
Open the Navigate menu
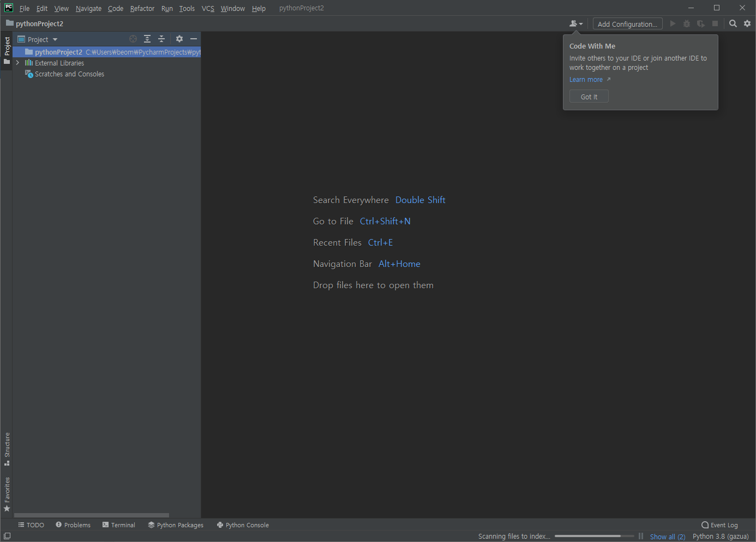[88, 8]
